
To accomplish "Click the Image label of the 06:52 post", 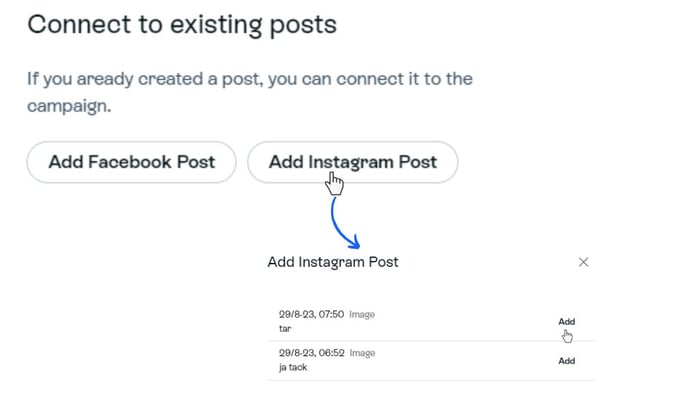I will tap(362, 353).
